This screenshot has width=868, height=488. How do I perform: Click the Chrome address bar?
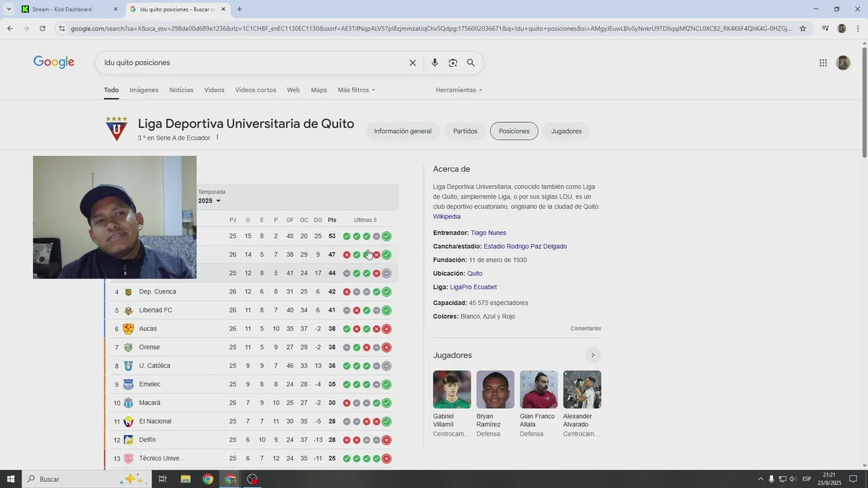coord(431,28)
